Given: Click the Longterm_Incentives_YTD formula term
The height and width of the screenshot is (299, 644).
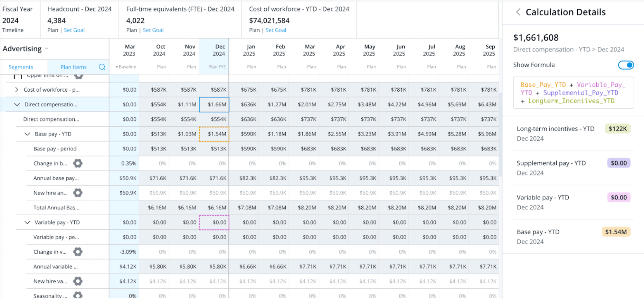Looking at the screenshot, I should tap(571, 101).
